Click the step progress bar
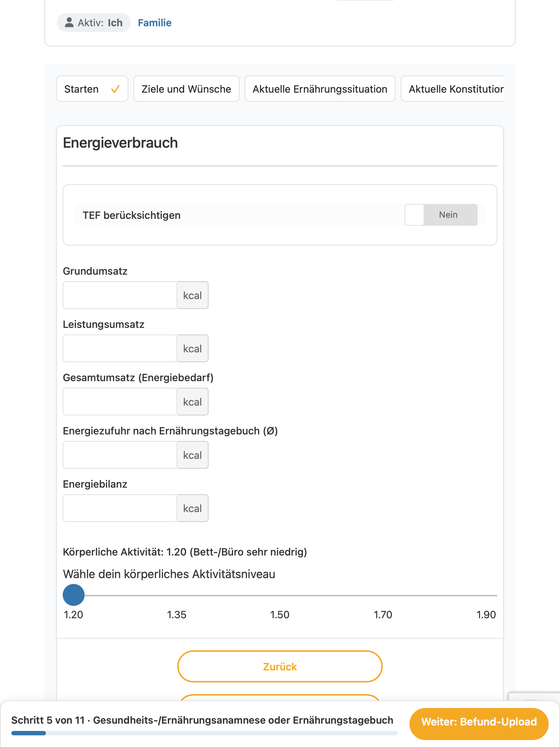Image resolution: width=560 pixels, height=747 pixels. pos(204,733)
